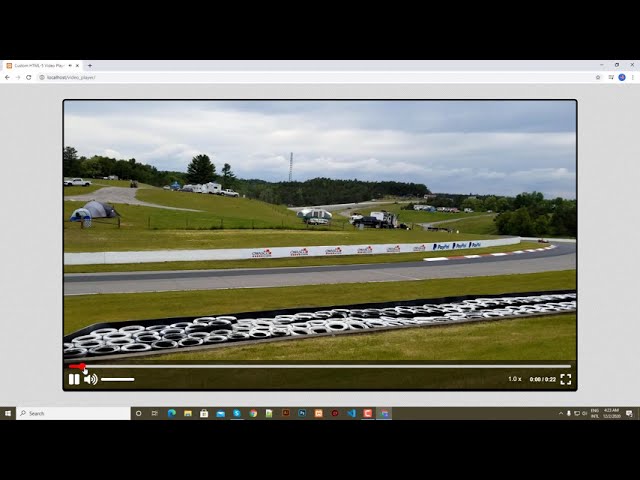
Task: Open Google Chrome icon on the taskbar
Action: pyautogui.click(x=253, y=413)
